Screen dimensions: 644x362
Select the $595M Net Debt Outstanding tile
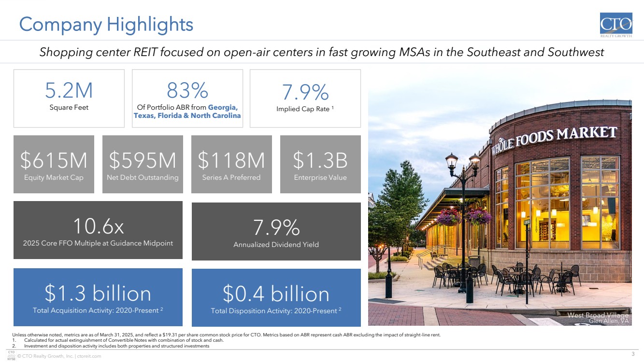[143, 164]
